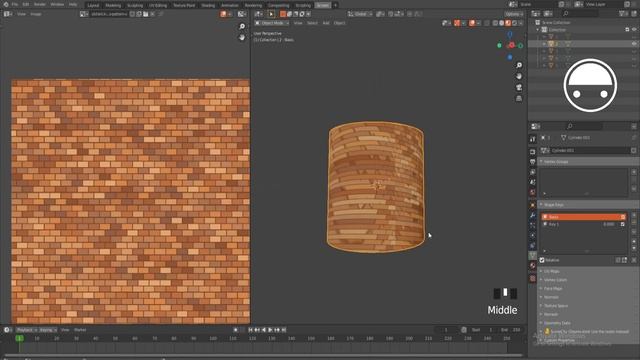The width and height of the screenshot is (640, 360).
Task: Add a shape key with plus button
Action: click(634, 215)
